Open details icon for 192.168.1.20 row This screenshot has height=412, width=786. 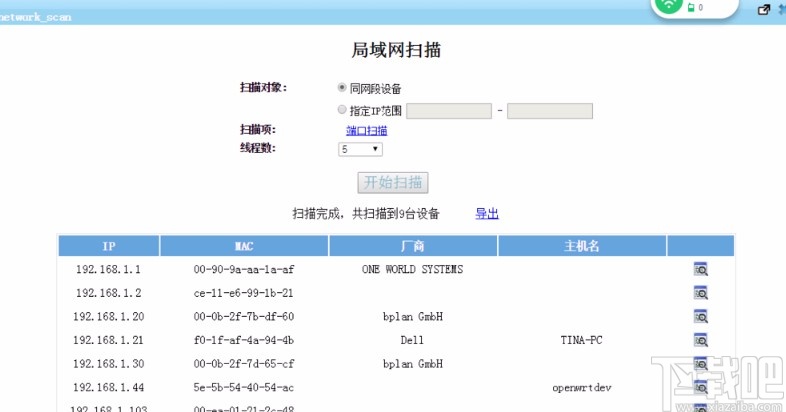click(x=700, y=316)
